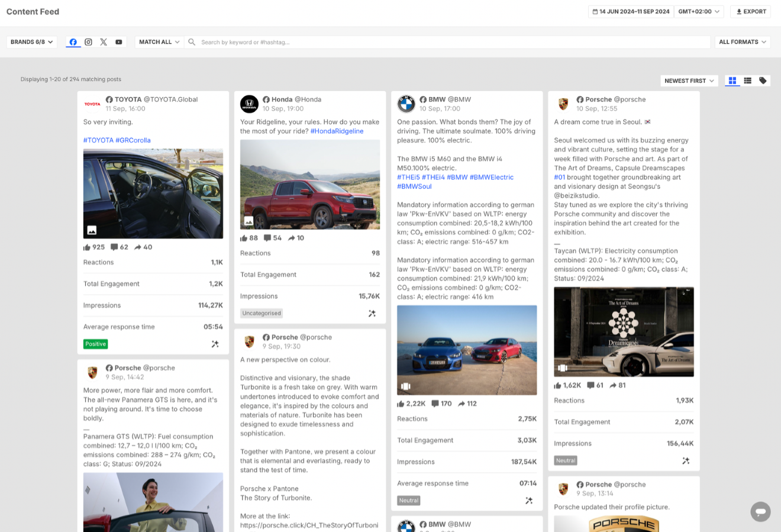781x532 pixels.
Task: Click the shares icon showing 40
Action: coord(138,247)
